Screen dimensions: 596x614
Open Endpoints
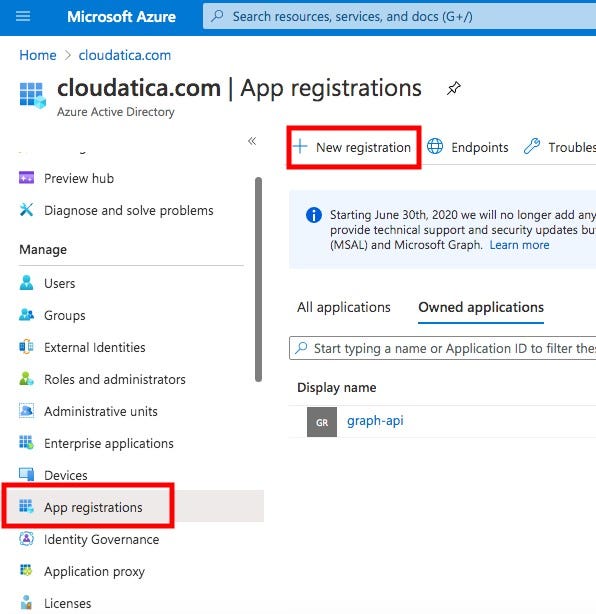467,147
